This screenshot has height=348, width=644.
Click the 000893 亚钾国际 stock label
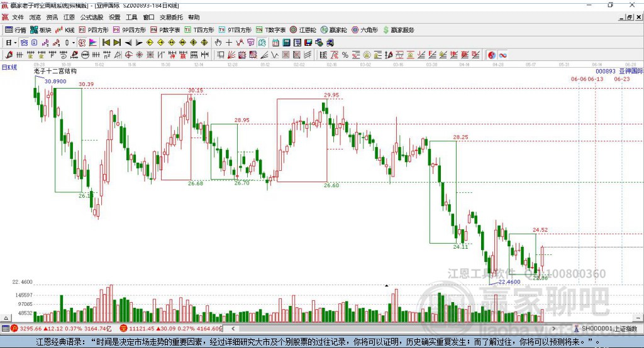coord(619,71)
